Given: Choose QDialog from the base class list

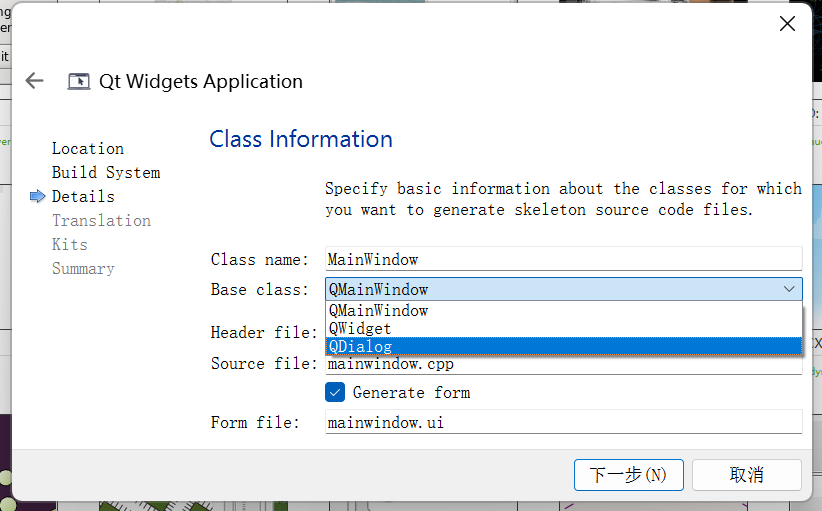Looking at the screenshot, I should [x=564, y=346].
